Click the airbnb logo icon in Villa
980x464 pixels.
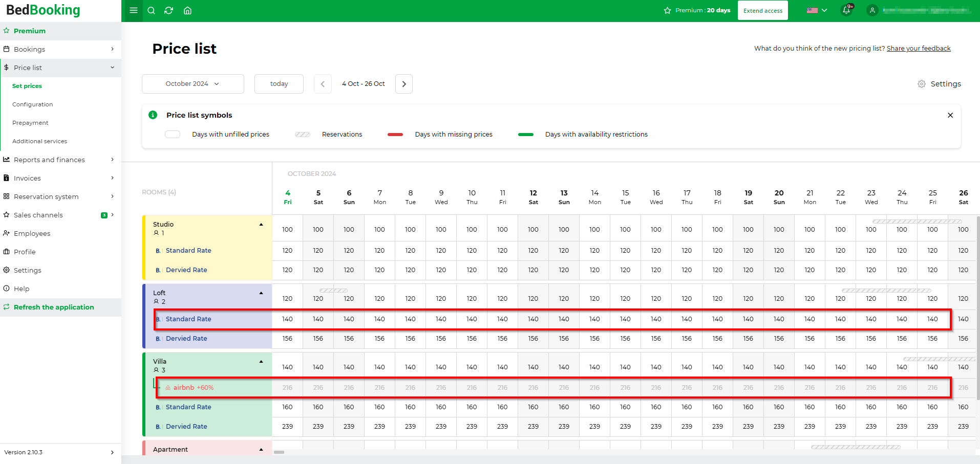167,388
